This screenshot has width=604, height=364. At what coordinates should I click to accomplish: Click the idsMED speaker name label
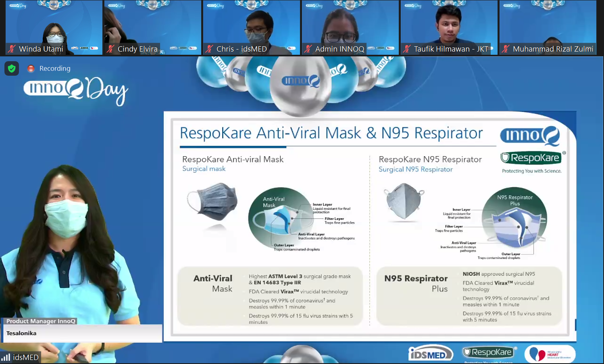pos(26,357)
